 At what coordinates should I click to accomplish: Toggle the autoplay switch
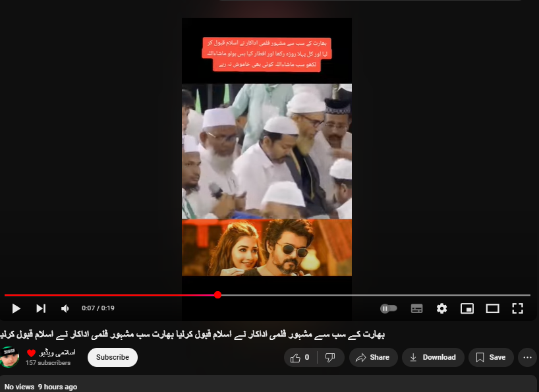[x=389, y=308]
